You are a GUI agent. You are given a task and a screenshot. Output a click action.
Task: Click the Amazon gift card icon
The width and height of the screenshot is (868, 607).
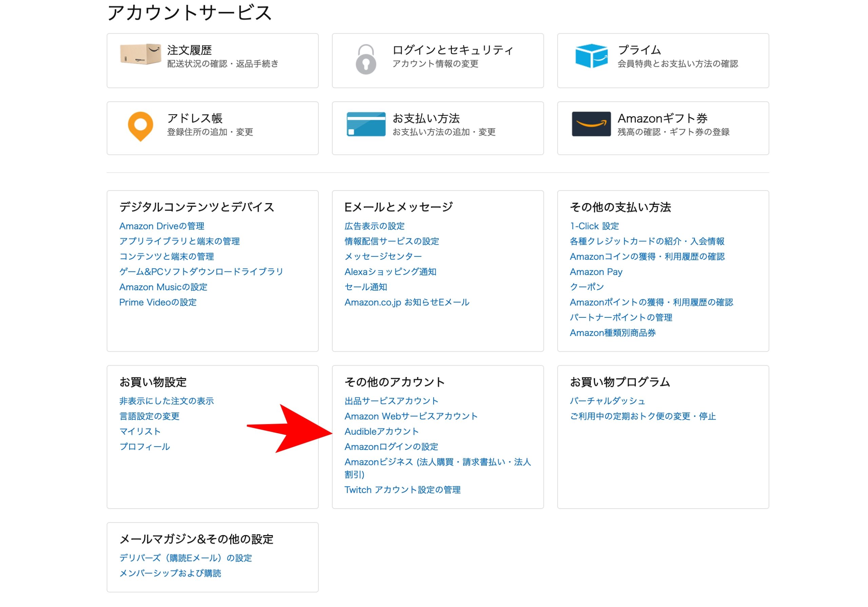tap(591, 124)
